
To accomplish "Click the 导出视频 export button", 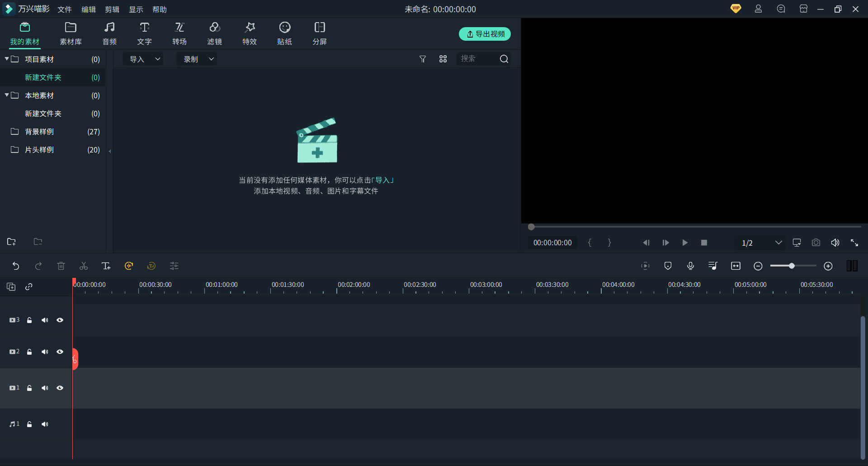I will click(x=485, y=34).
